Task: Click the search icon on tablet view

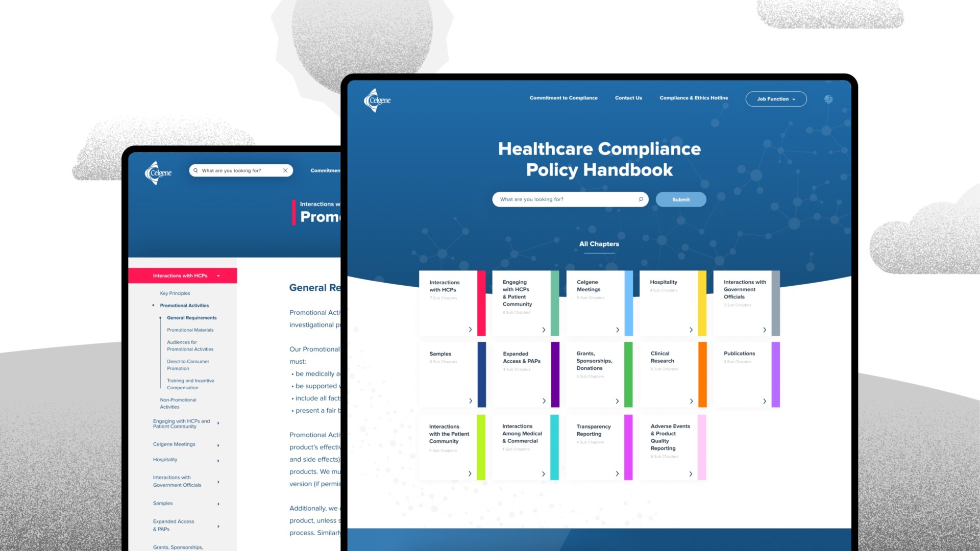Action: (196, 170)
